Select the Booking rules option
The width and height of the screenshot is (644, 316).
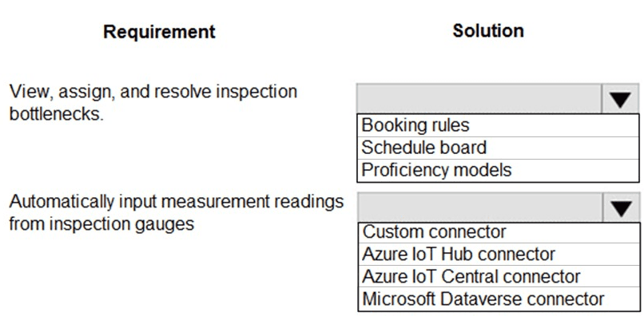[x=498, y=125]
